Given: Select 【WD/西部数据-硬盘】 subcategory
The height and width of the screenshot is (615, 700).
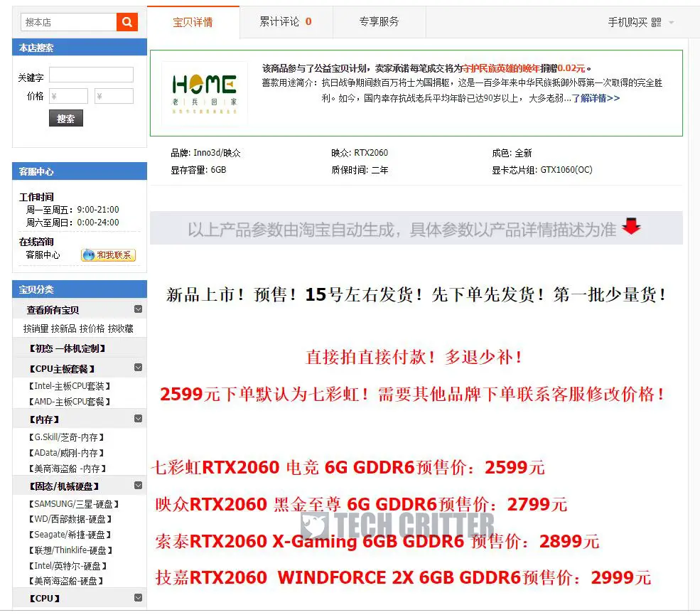Looking at the screenshot, I should [70, 519].
